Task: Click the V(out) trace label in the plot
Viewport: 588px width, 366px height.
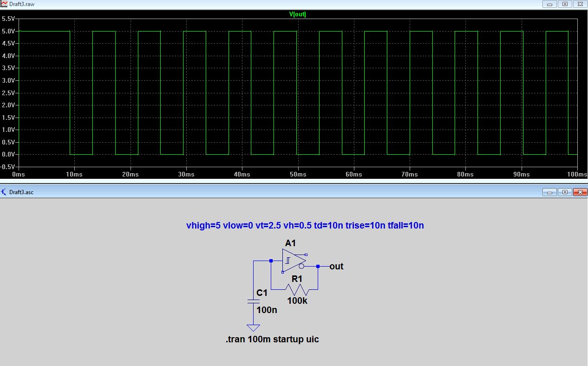Action: (298, 14)
